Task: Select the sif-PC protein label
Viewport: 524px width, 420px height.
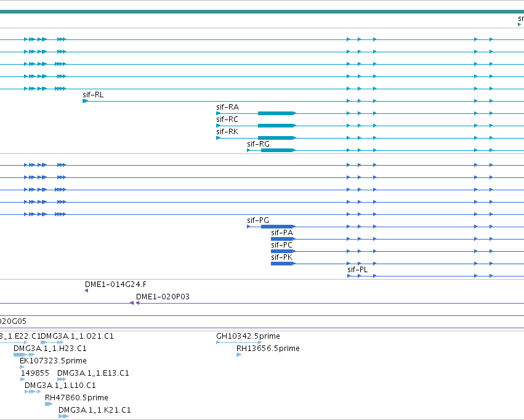Action: tap(282, 245)
